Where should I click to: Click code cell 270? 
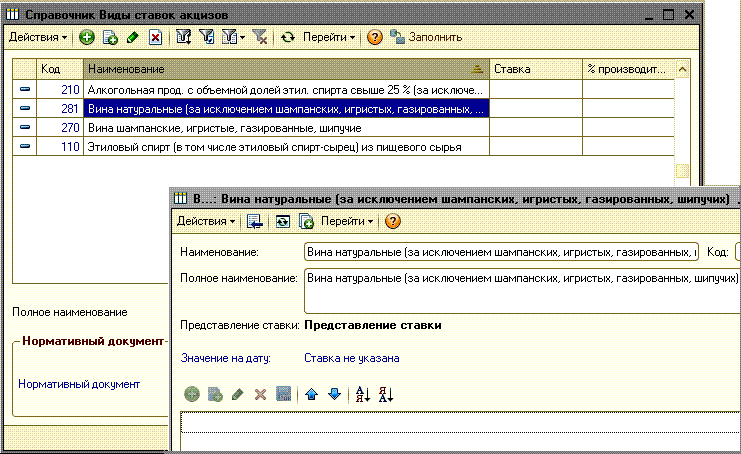60,128
